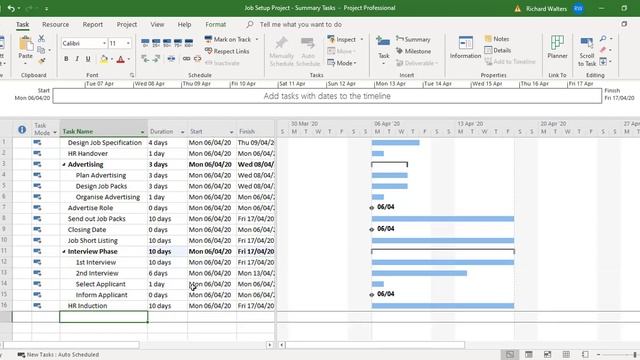Collapse the Advertising summary task
Viewport: 640px width, 360px height.
click(64, 164)
